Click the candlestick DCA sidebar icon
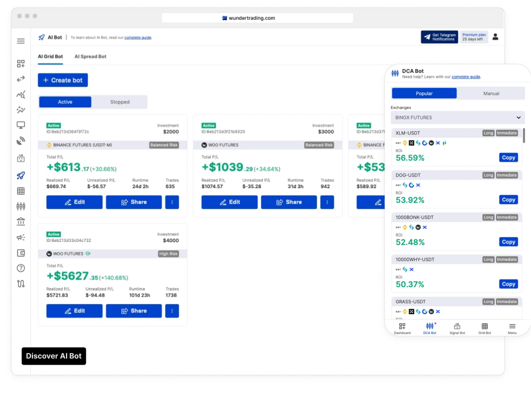The height and width of the screenshot is (420, 531). 21,206
